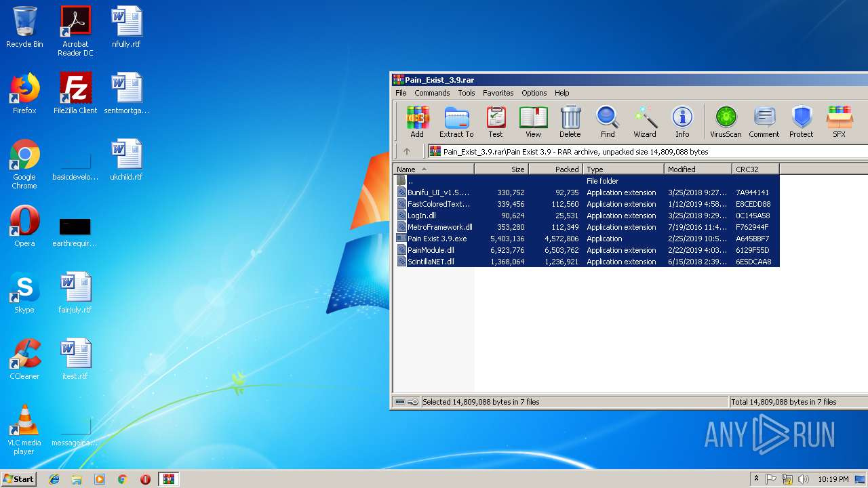
Task: Open basicdevelo... desktop item
Action: [75, 165]
